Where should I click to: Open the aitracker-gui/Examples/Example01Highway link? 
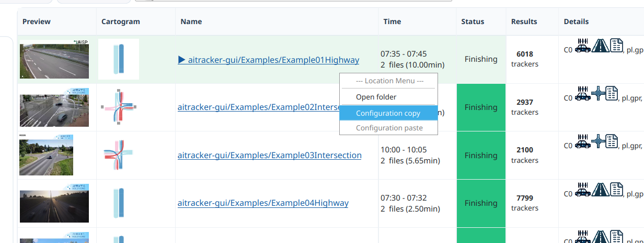[269, 60]
